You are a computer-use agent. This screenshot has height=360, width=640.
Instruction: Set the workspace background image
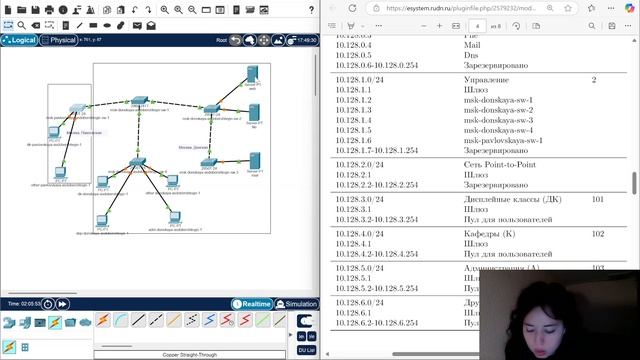[x=278, y=40]
